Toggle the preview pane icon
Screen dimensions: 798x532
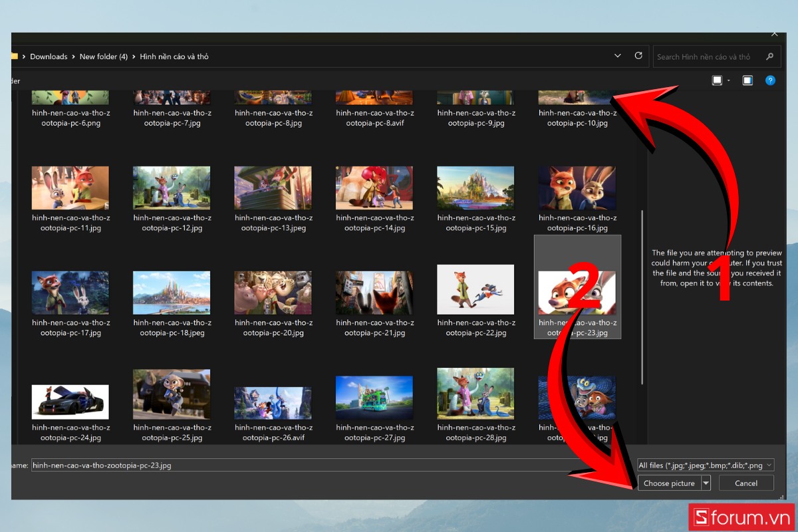pyautogui.click(x=747, y=80)
